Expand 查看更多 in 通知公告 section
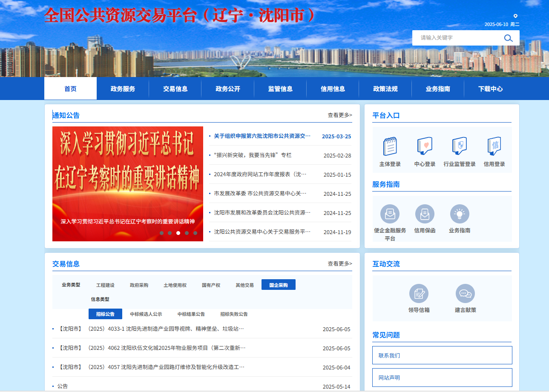 339,115
